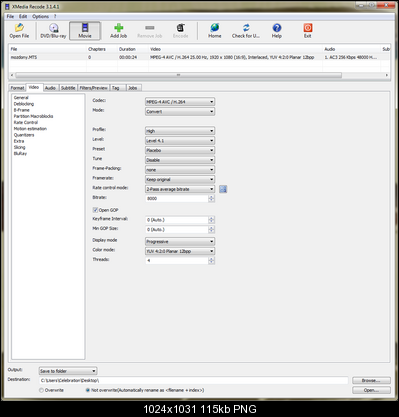Click the Open... button
Screen dimensions: 399x417
[371, 390]
